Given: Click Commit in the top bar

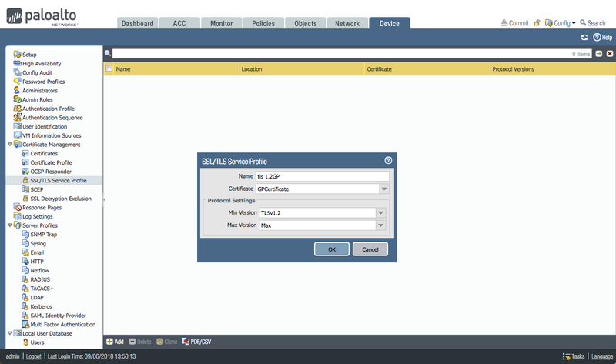Looking at the screenshot, I should pyautogui.click(x=514, y=23).
